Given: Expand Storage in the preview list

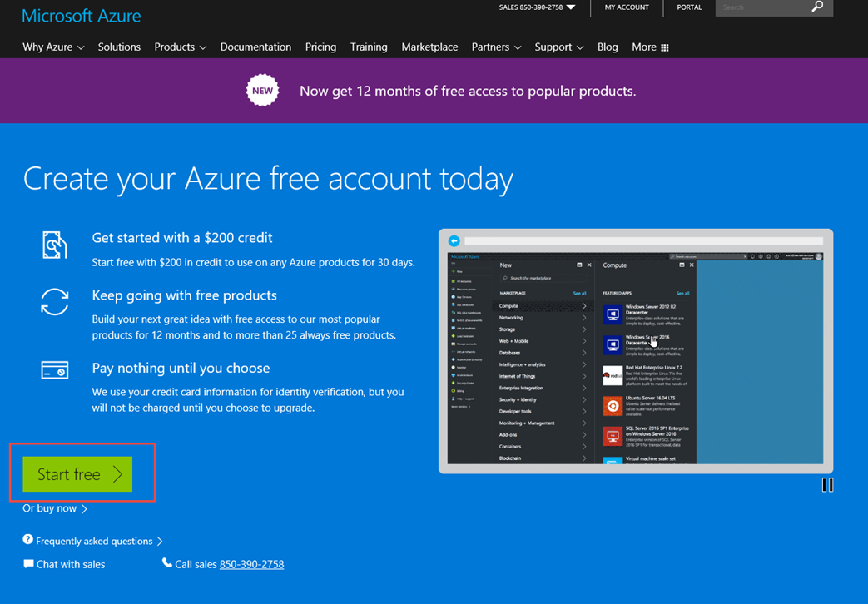Looking at the screenshot, I should click(x=543, y=329).
